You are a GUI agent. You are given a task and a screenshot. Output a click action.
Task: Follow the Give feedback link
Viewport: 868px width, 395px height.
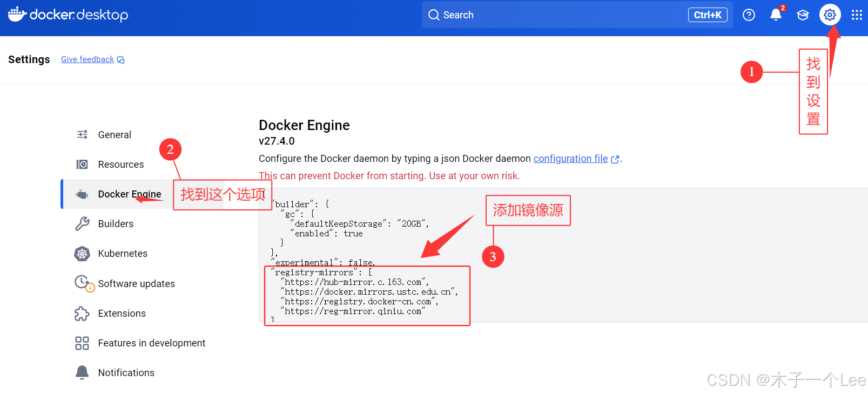(x=88, y=59)
